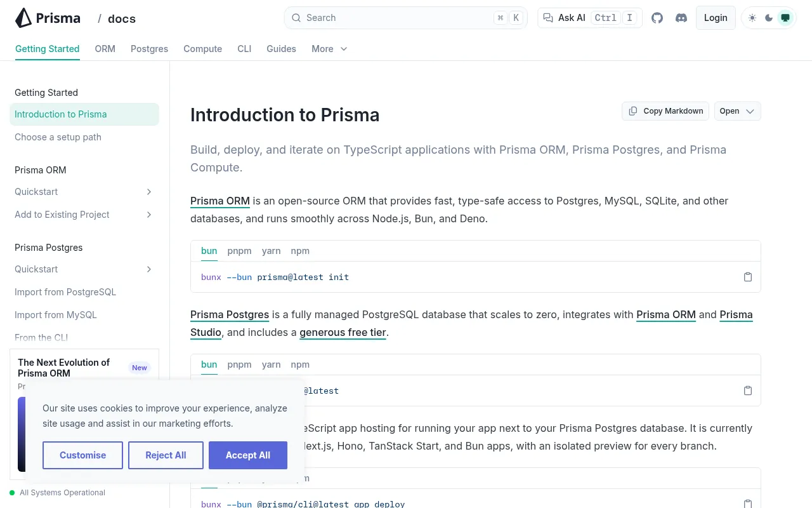The width and height of the screenshot is (812, 508).
Task: Focus the Search input field
Action: (405, 18)
